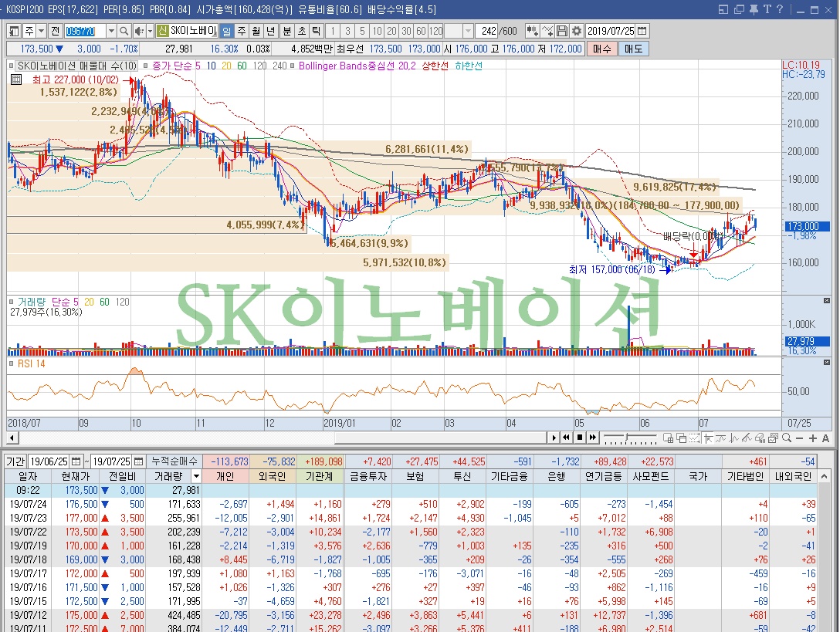Click the help question mark in title bar
The image size is (840, 632).
click(x=780, y=9)
